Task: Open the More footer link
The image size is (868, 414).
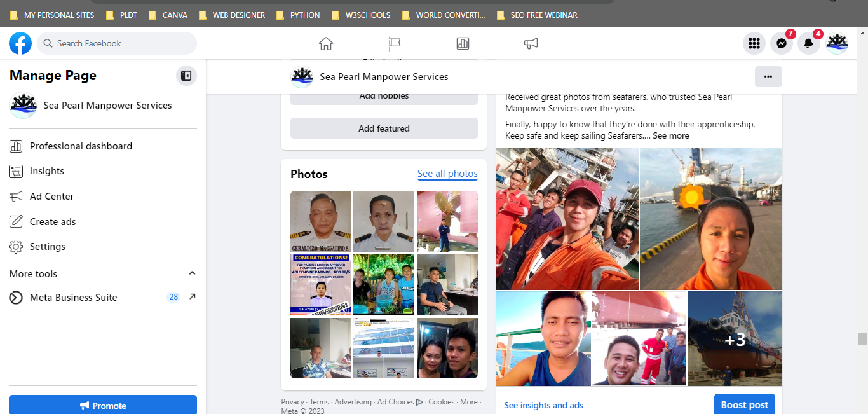Action: tap(469, 402)
